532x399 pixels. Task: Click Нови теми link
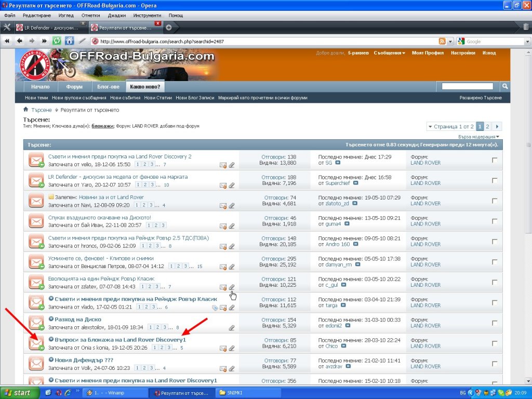click(x=36, y=98)
